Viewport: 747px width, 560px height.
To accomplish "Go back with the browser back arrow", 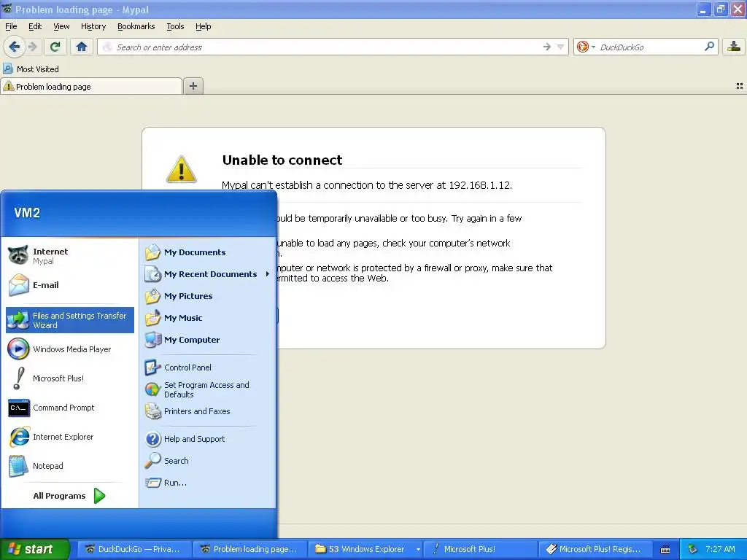I will (x=14, y=47).
